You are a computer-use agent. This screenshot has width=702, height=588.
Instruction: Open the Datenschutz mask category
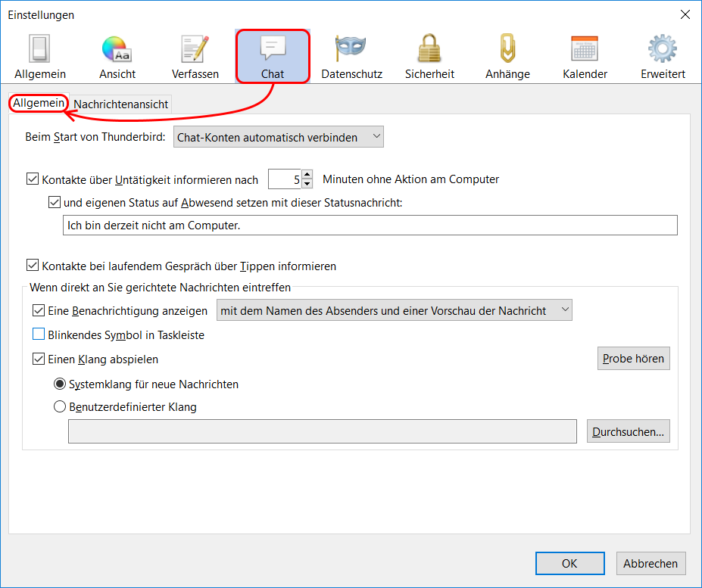pos(351,57)
